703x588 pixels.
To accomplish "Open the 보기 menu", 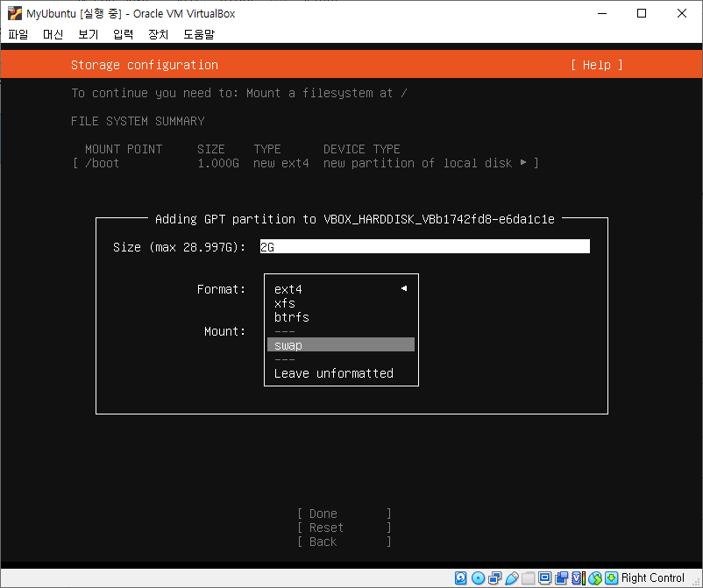I will tap(88, 34).
